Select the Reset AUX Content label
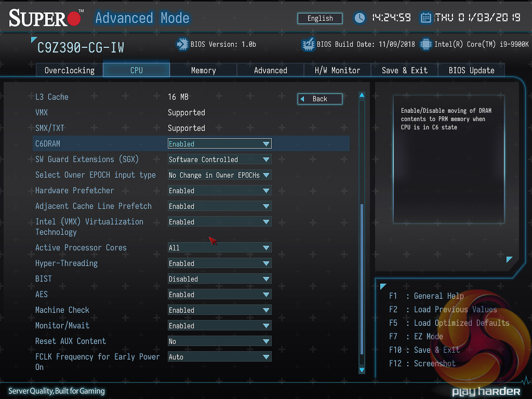This screenshot has height=399, width=532. coord(71,341)
